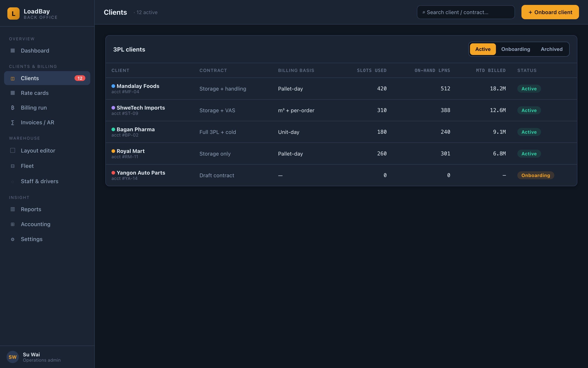Click Active status badge for Bagan Pharma
This screenshot has height=368, width=588.
529,132
